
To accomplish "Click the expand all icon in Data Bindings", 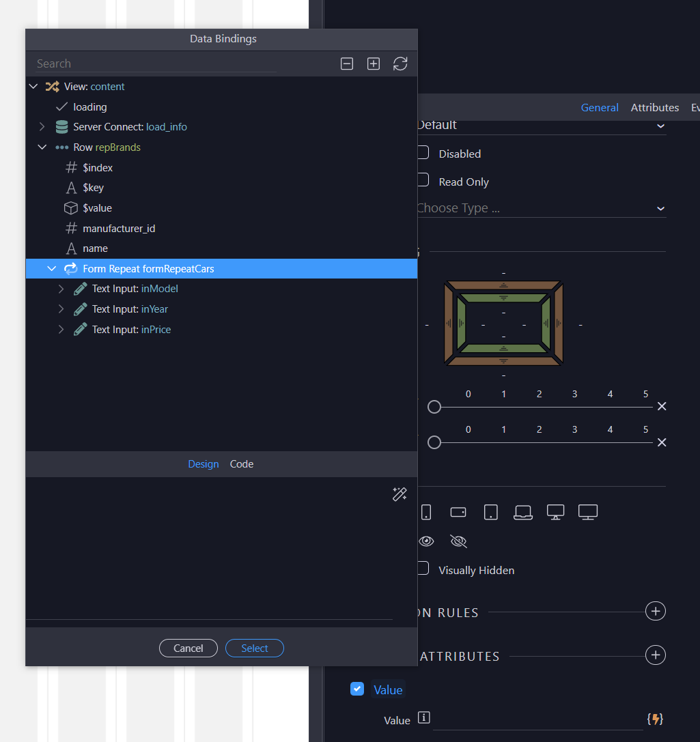I will (373, 63).
